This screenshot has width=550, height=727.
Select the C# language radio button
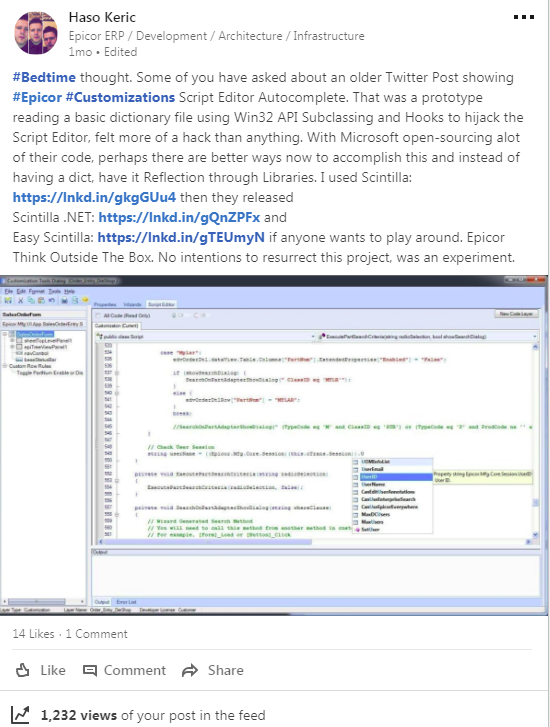[x=174, y=315]
